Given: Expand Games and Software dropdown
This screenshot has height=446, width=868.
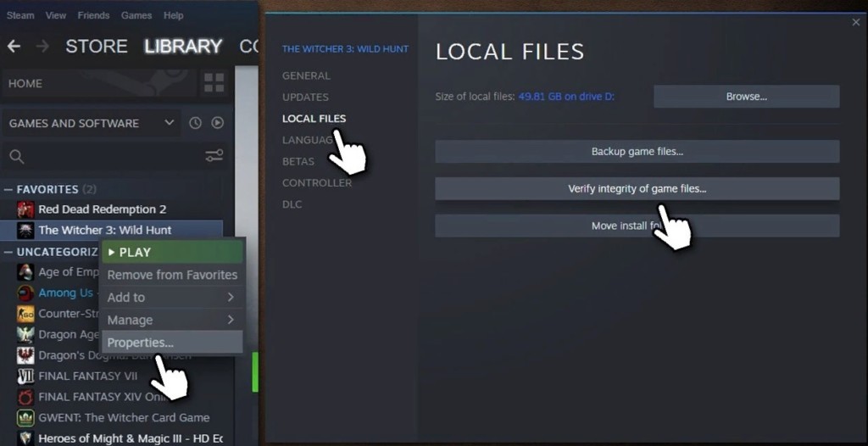Looking at the screenshot, I should pyautogui.click(x=92, y=123).
